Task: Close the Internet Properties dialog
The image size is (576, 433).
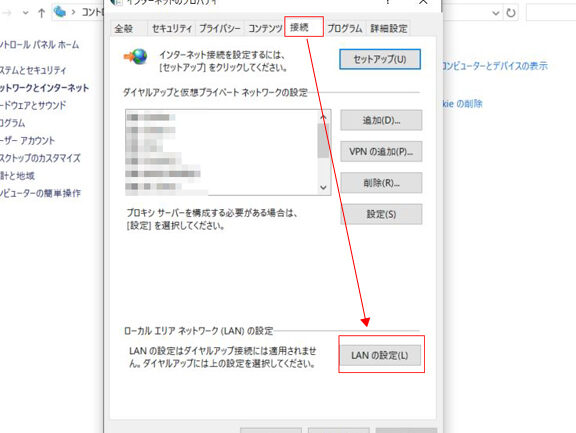Action: click(423, 2)
